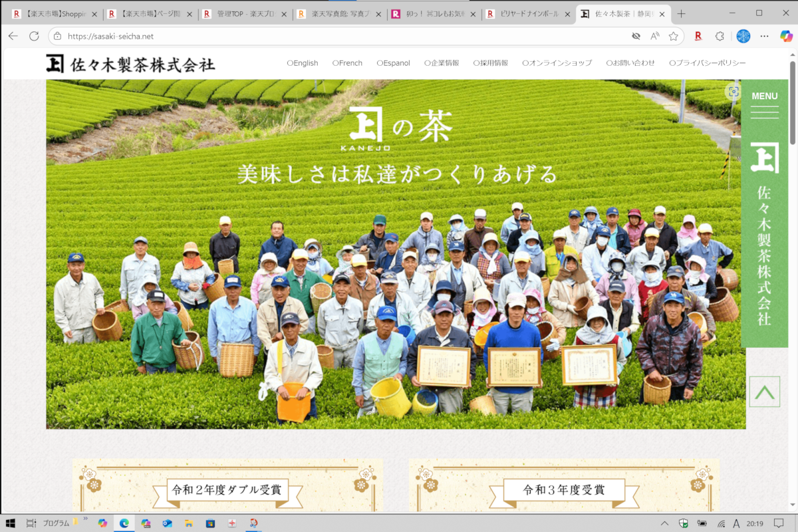Image resolution: width=798 pixels, height=532 pixels.
Task: Open the 企業情報 page link
Action: click(442, 63)
